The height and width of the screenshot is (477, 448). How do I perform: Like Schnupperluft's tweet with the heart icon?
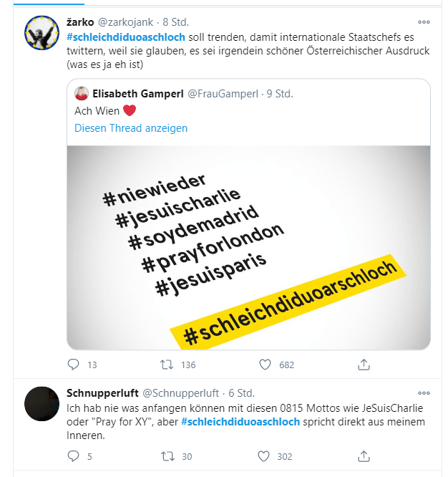(x=265, y=456)
